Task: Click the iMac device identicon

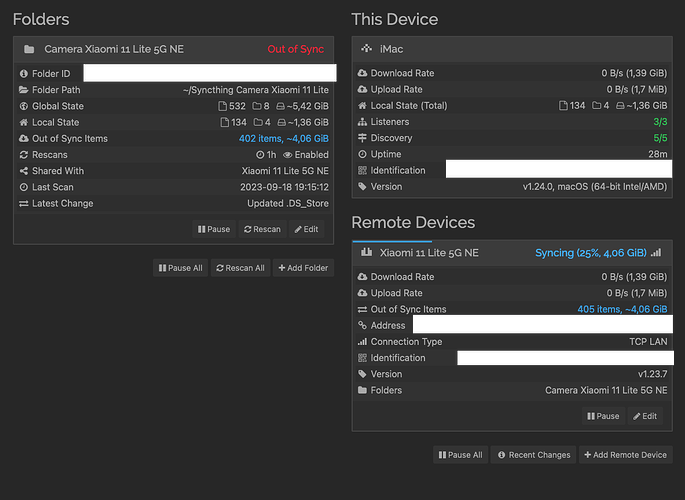Action: coord(367,48)
